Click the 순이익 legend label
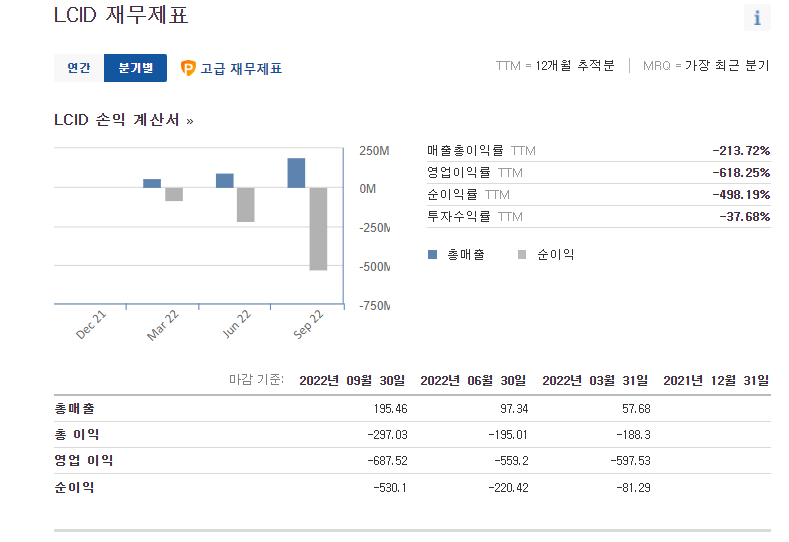Image resolution: width=789 pixels, height=542 pixels. (x=556, y=255)
